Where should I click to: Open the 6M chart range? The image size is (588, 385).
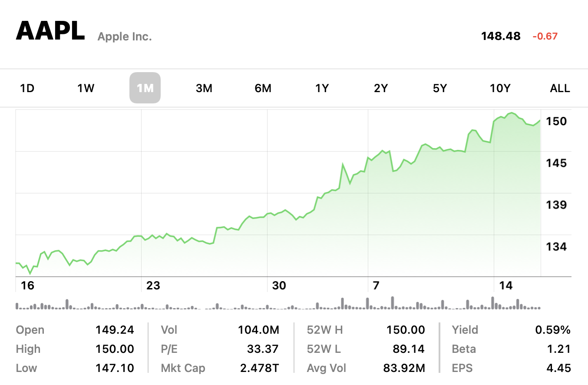pos(263,88)
